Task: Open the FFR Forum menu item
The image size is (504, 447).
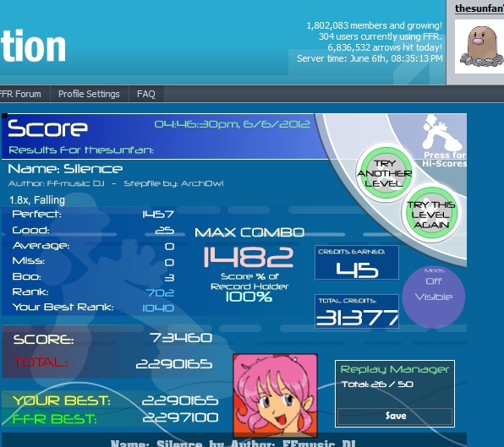Action: tap(20, 94)
